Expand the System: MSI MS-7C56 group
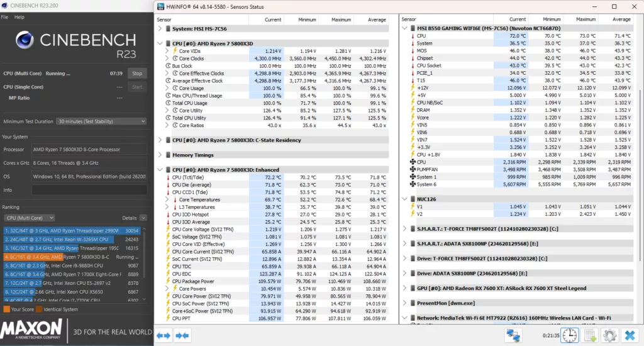Screen dimensions: 644x346 pos(160,29)
